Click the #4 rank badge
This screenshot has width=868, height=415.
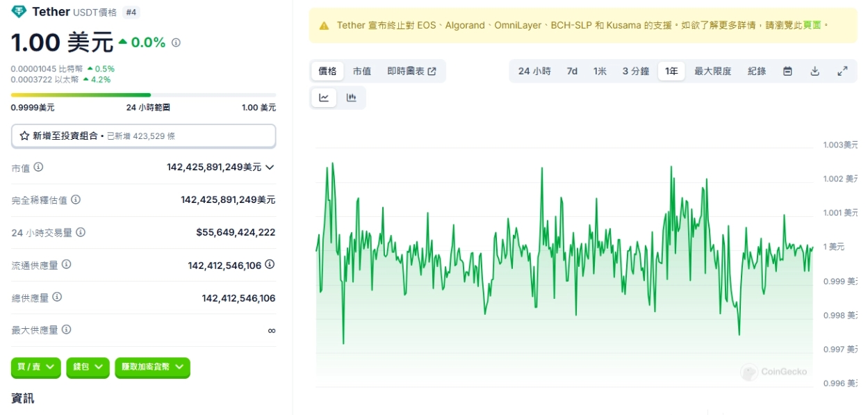click(131, 12)
